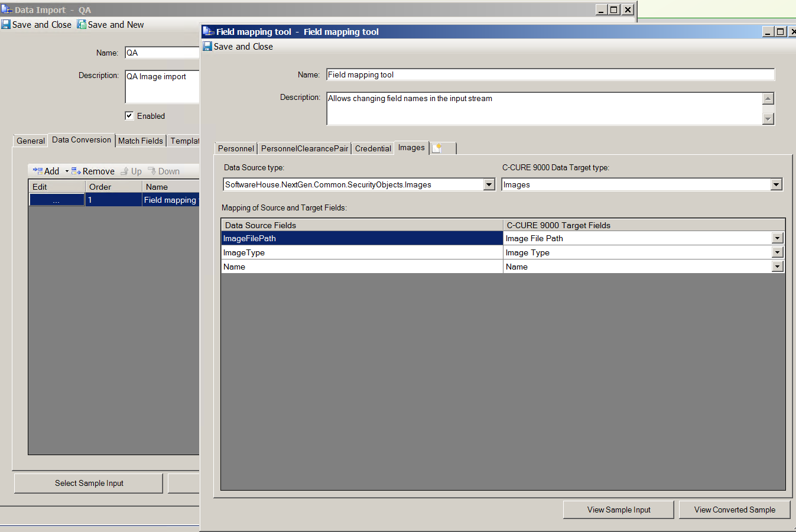Switch to the Personnel tab
Image resolution: width=796 pixels, height=532 pixels.
point(236,148)
